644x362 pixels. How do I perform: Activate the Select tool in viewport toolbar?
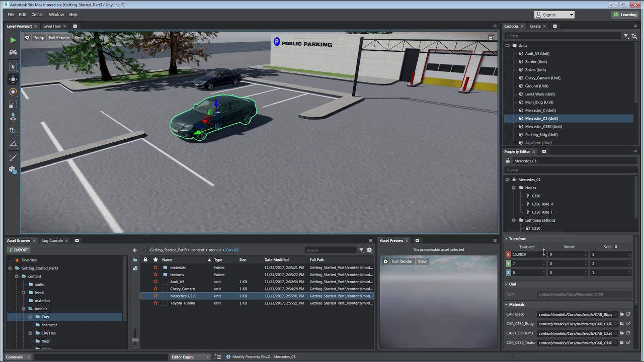pos(13,66)
